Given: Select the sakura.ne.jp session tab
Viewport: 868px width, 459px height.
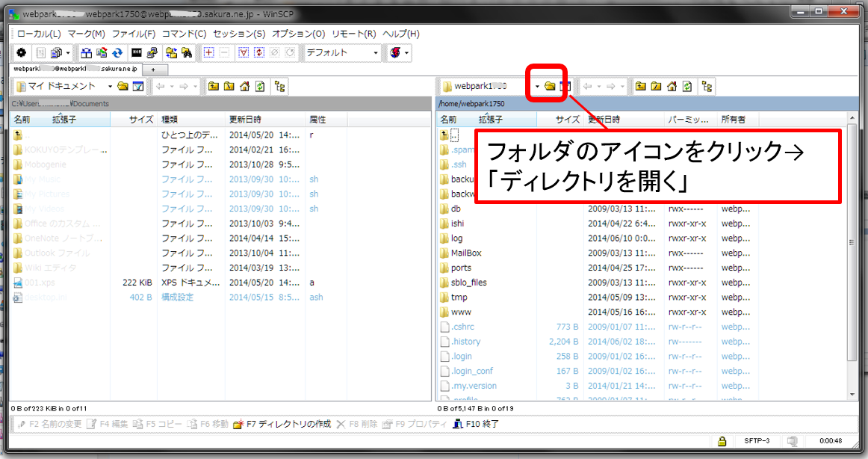Looking at the screenshot, I should pyautogui.click(x=76, y=70).
